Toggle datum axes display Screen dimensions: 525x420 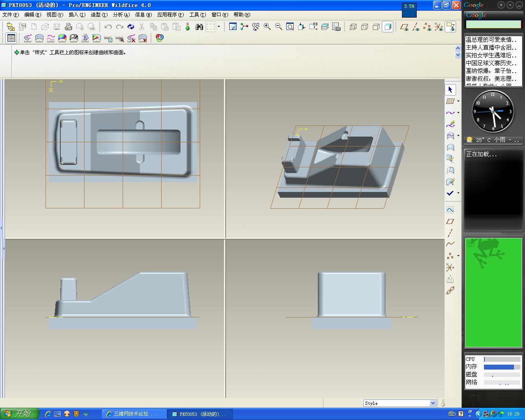click(x=416, y=27)
